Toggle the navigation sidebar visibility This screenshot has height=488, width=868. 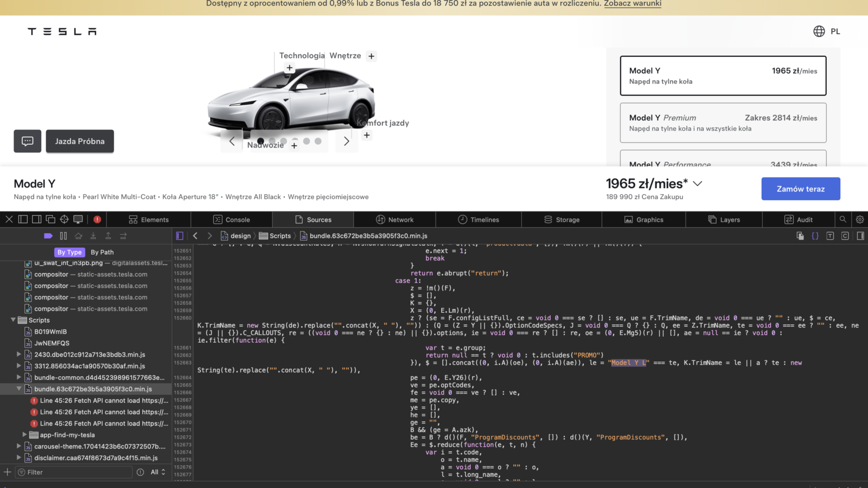[180, 236]
